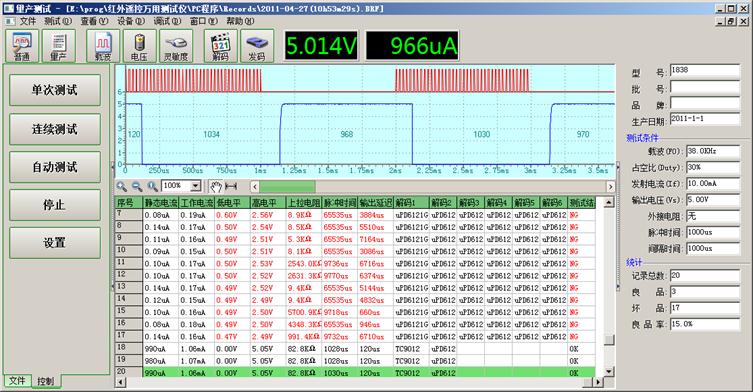
Task: Click the waveform scrollbar right arrow
Action: pyautogui.click(x=610, y=186)
